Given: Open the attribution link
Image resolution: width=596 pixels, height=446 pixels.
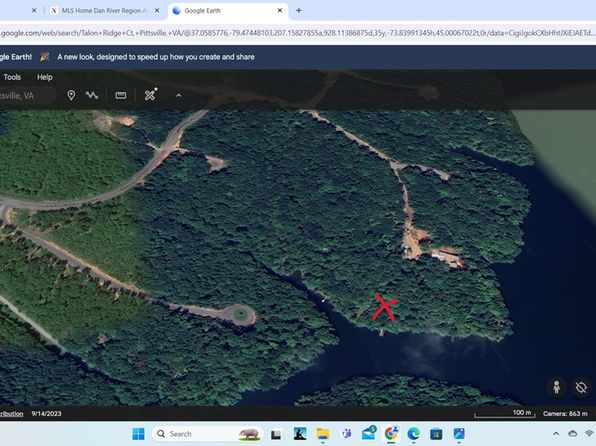Looking at the screenshot, I should [x=11, y=414].
